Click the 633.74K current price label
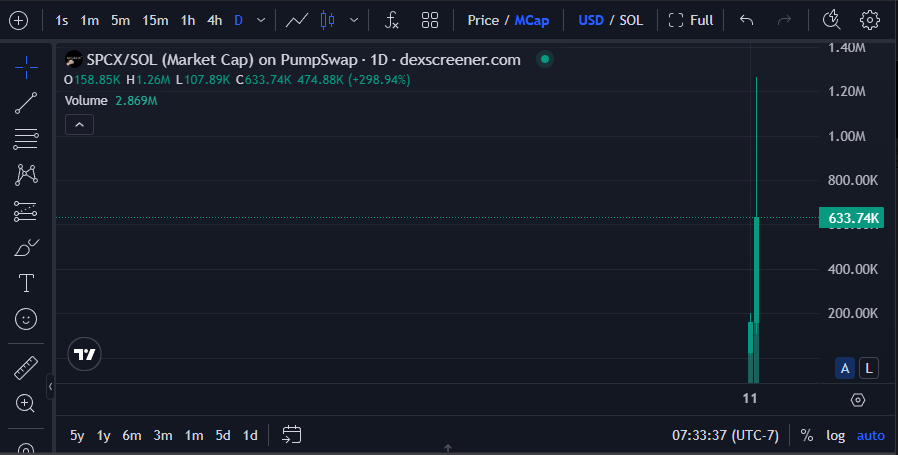 click(x=851, y=218)
